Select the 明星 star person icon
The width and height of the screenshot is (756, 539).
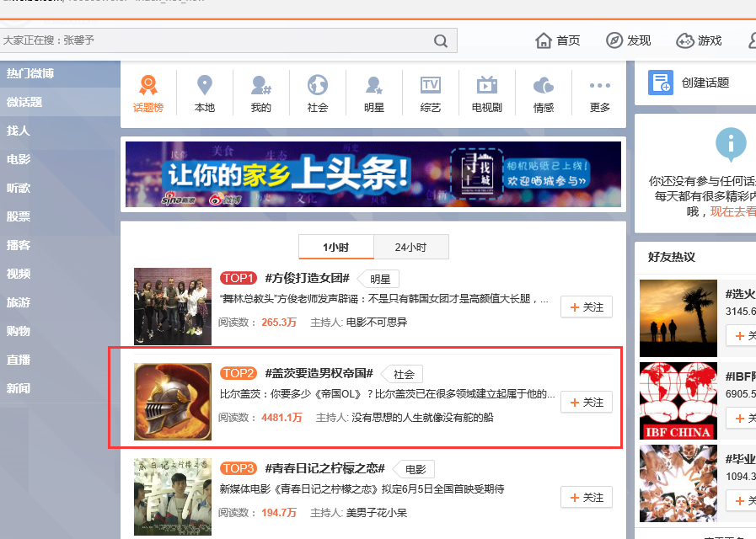374,85
